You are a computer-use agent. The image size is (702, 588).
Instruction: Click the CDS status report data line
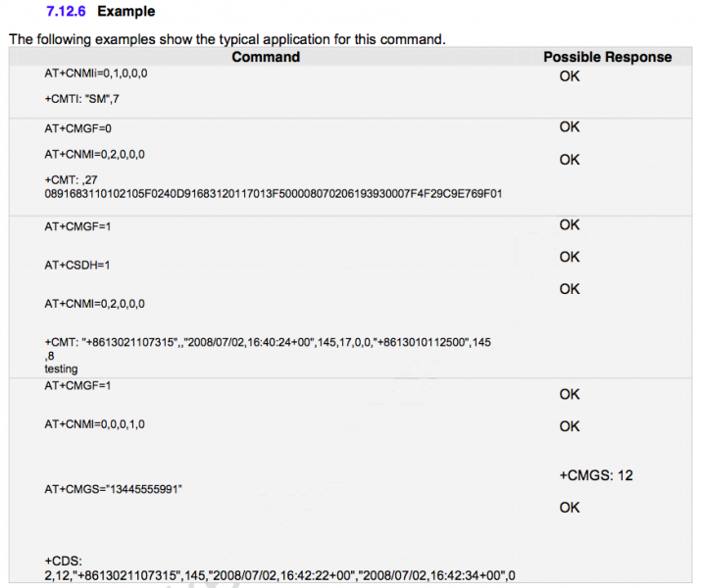[x=279, y=575]
